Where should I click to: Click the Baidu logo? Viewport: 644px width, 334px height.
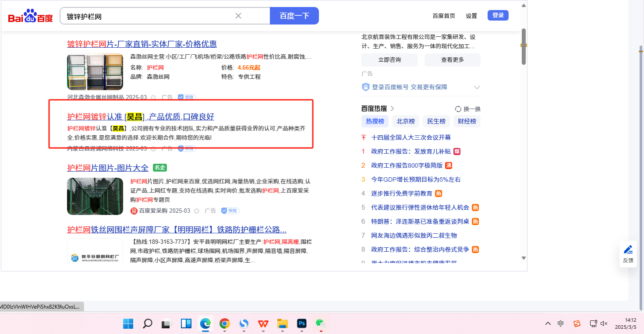click(30, 16)
